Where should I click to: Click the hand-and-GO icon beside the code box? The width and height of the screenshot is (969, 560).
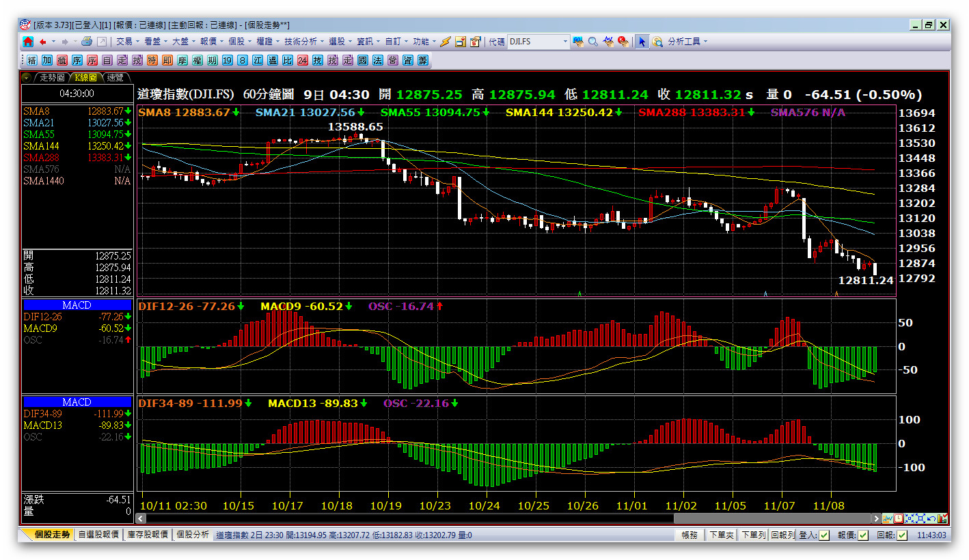pos(578,42)
